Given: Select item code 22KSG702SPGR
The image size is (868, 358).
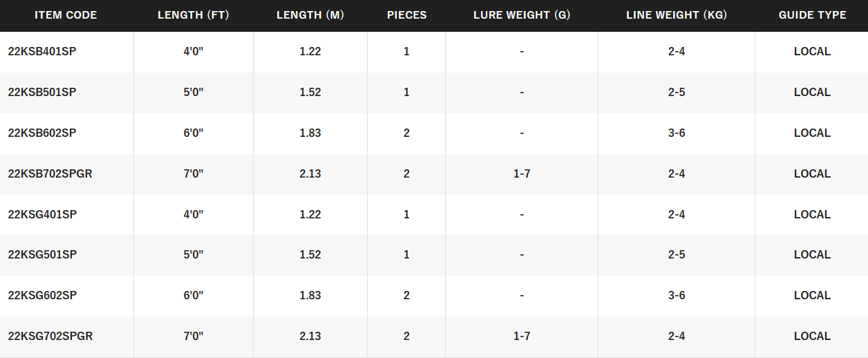Looking at the screenshot, I should [x=50, y=337].
